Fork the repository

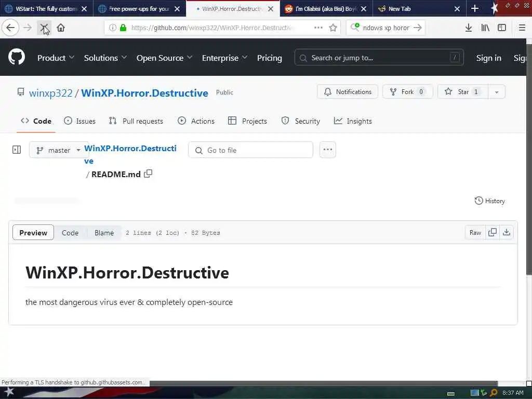pyautogui.click(x=407, y=92)
